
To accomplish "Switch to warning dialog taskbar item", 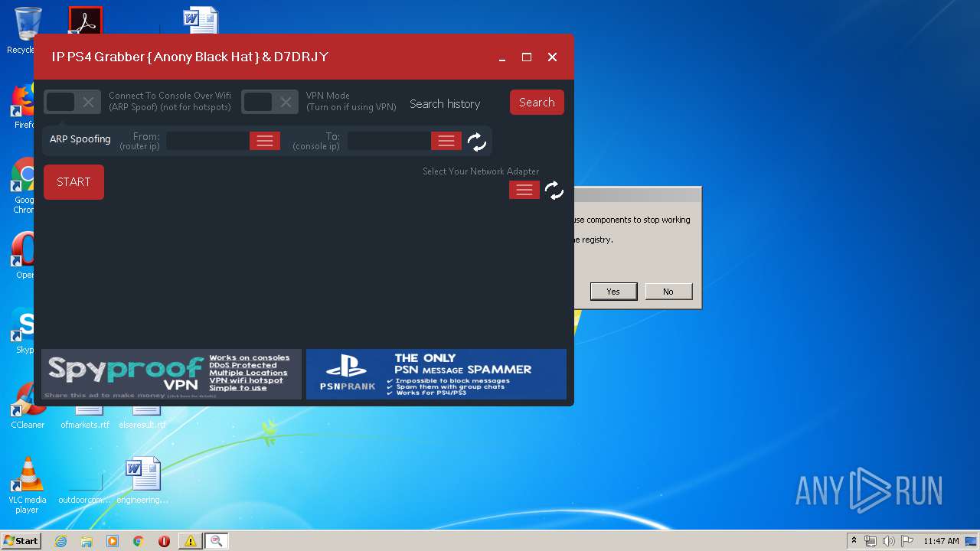I will pyautogui.click(x=190, y=541).
